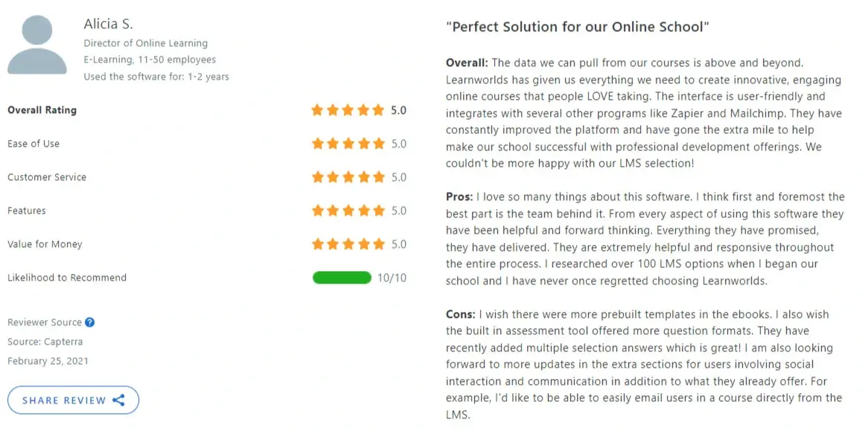Click the third star for Customer Service

(349, 176)
